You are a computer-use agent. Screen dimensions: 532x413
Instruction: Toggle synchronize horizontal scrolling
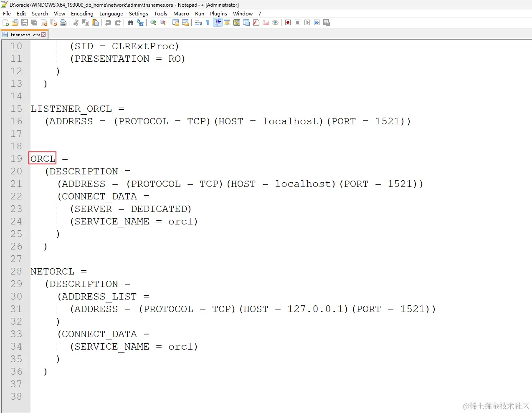point(185,23)
